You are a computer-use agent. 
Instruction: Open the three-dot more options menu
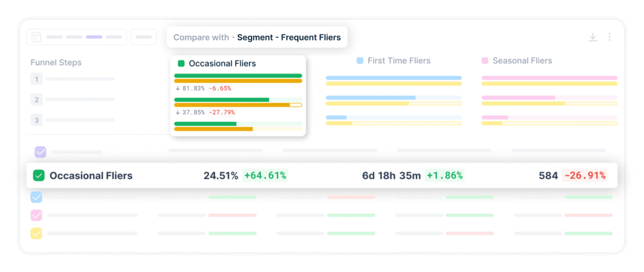coord(609,37)
